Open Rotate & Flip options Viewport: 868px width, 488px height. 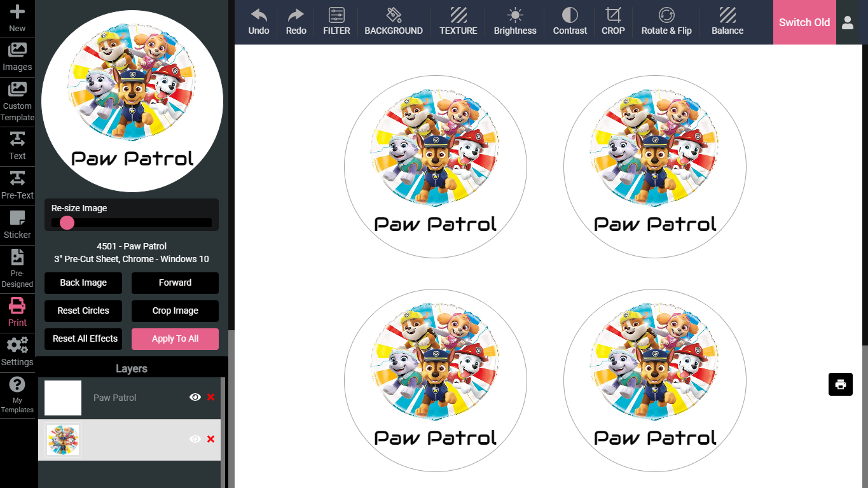[666, 22]
